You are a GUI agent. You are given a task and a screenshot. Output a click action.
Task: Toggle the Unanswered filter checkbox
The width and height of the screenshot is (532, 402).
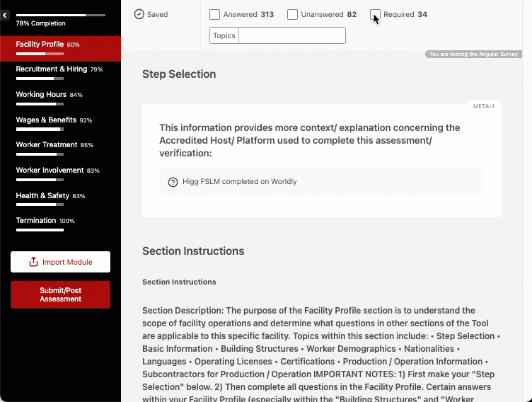point(292,15)
